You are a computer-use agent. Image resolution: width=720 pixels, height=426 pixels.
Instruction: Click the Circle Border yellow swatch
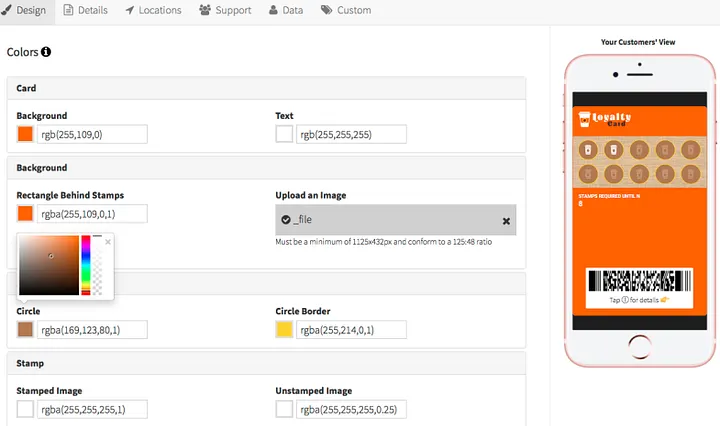pos(284,330)
